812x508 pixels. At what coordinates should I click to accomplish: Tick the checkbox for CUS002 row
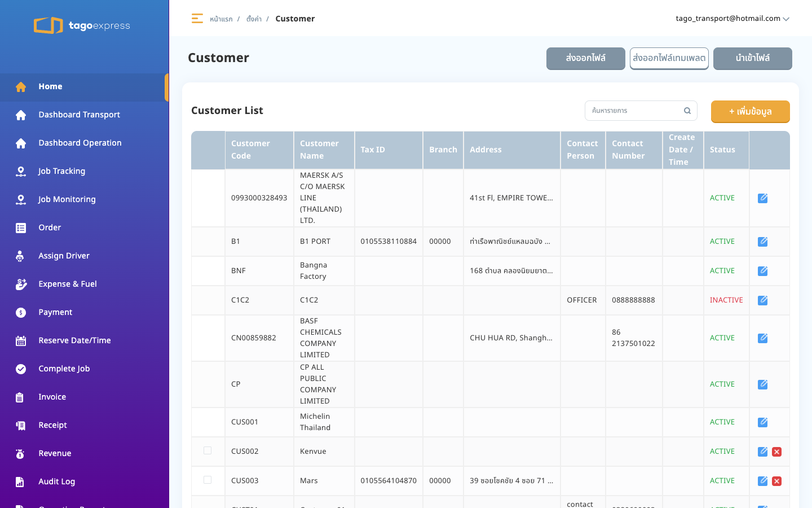tap(208, 450)
